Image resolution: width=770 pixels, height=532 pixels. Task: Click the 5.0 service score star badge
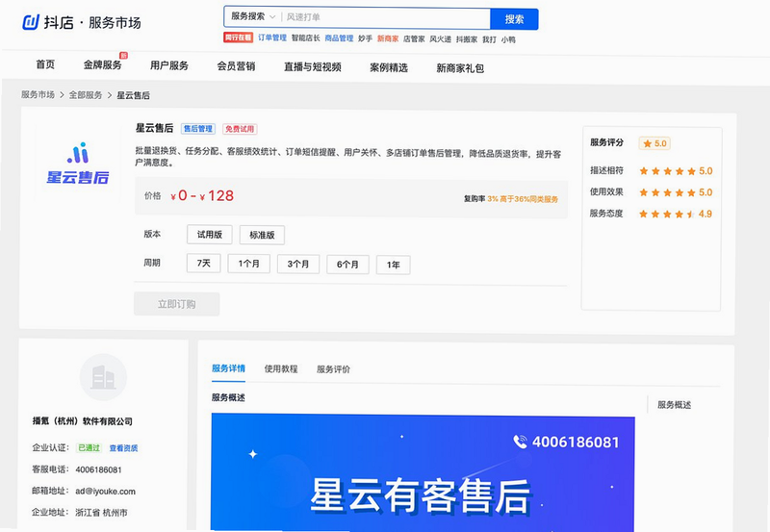coord(654,143)
